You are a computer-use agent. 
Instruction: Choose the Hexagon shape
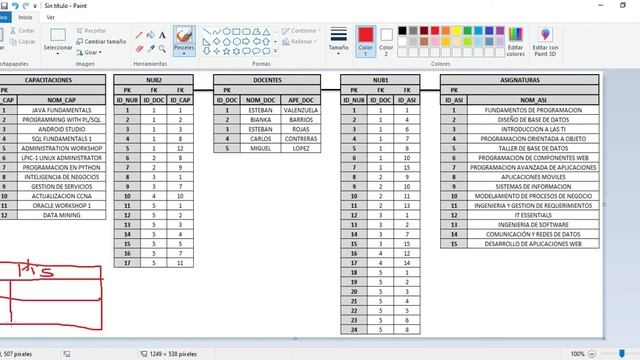tap(236, 42)
